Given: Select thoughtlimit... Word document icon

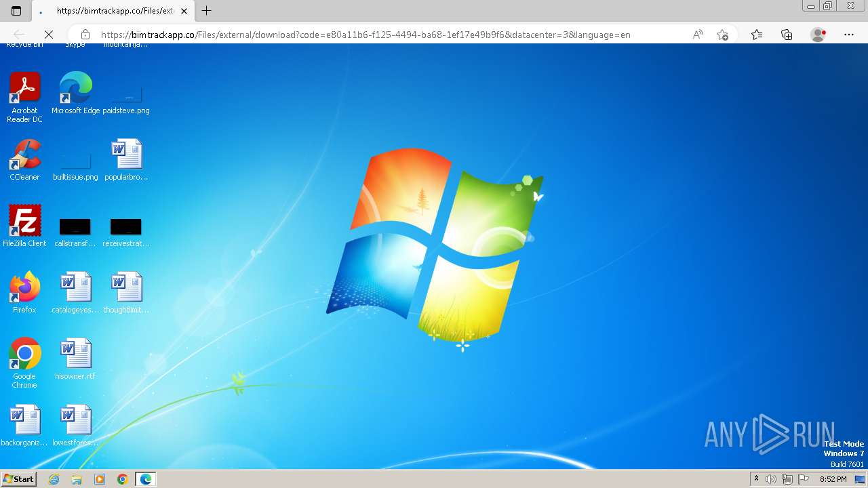Looking at the screenshot, I should pos(126,292).
